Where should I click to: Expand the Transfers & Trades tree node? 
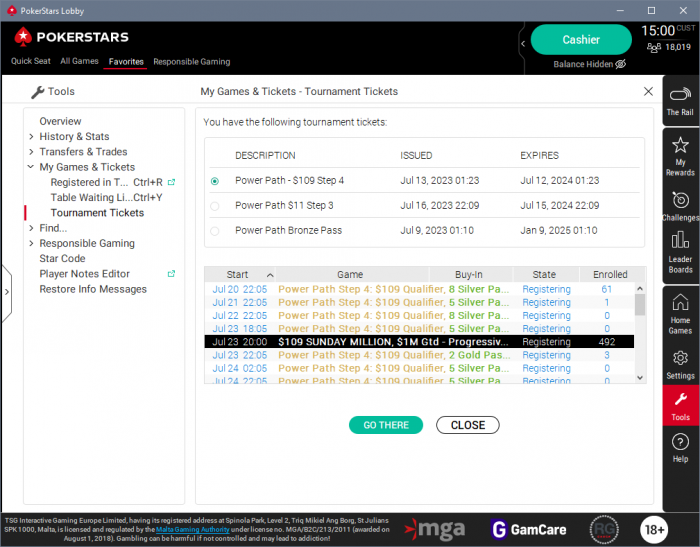(x=31, y=152)
